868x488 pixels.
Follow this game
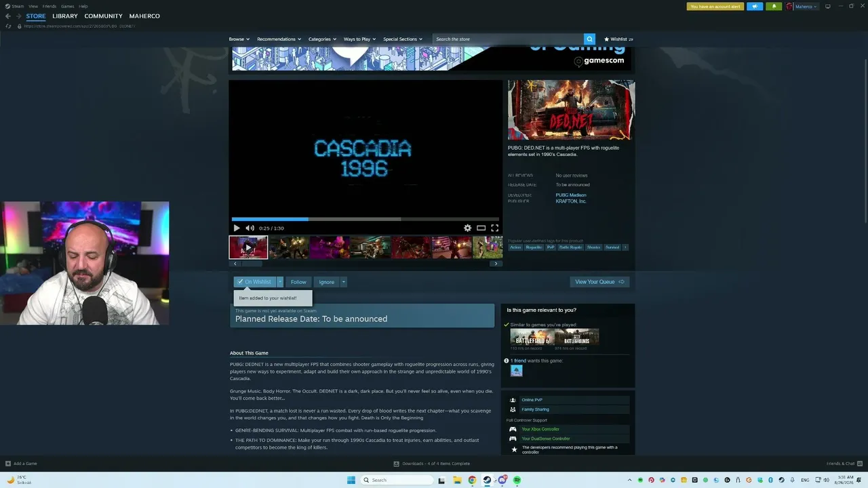click(298, 282)
